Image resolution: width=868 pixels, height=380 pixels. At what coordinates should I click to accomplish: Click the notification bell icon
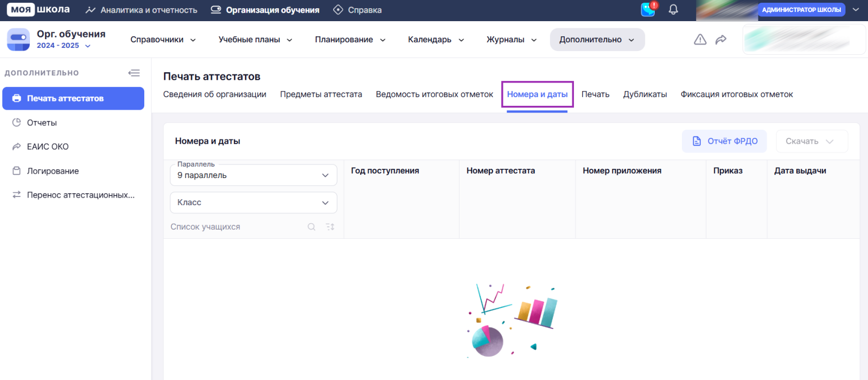673,10
